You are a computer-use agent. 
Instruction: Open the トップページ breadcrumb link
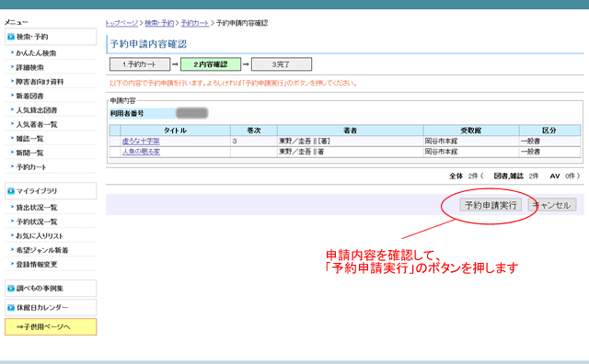[x=121, y=23]
